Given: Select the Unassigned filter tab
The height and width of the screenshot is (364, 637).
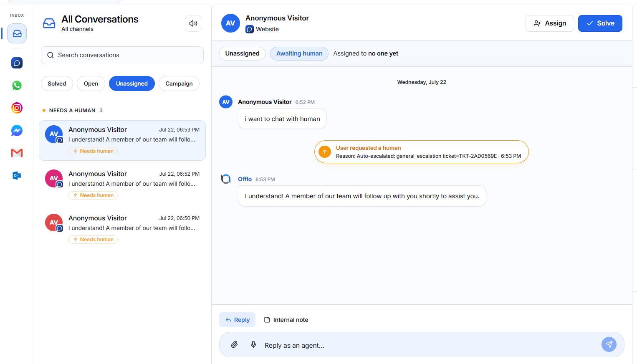Looking at the screenshot, I should [132, 83].
